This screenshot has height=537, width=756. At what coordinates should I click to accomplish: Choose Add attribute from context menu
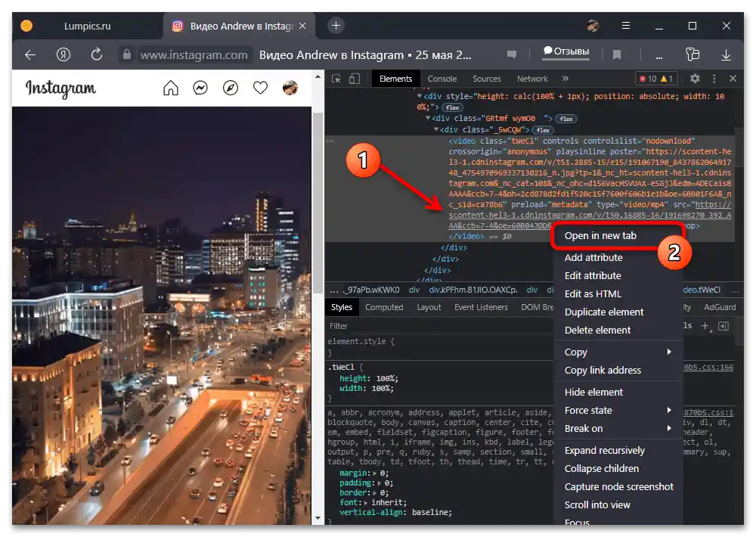[x=593, y=258]
